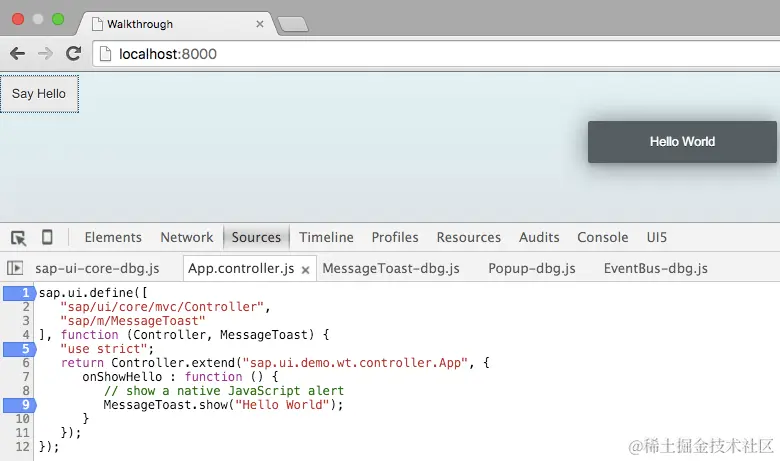Set breakpoint on line number 4
This screenshot has width=780, height=461.
[x=26, y=335]
